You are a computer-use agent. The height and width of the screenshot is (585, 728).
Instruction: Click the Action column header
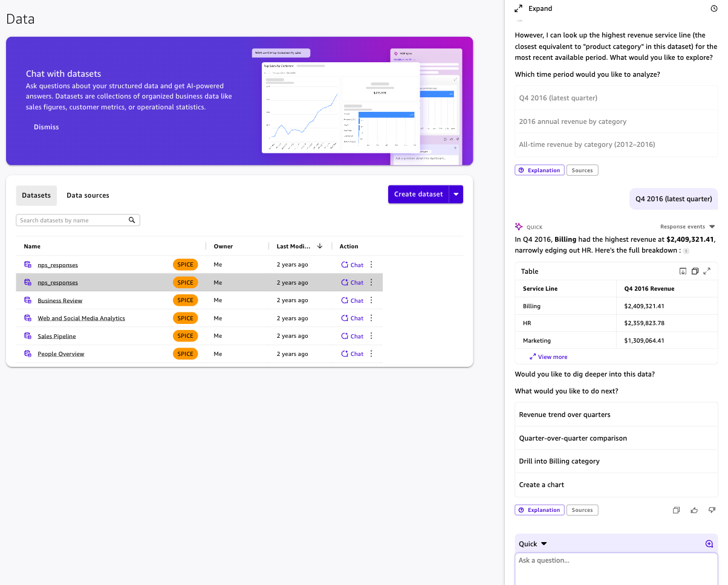pyautogui.click(x=349, y=246)
